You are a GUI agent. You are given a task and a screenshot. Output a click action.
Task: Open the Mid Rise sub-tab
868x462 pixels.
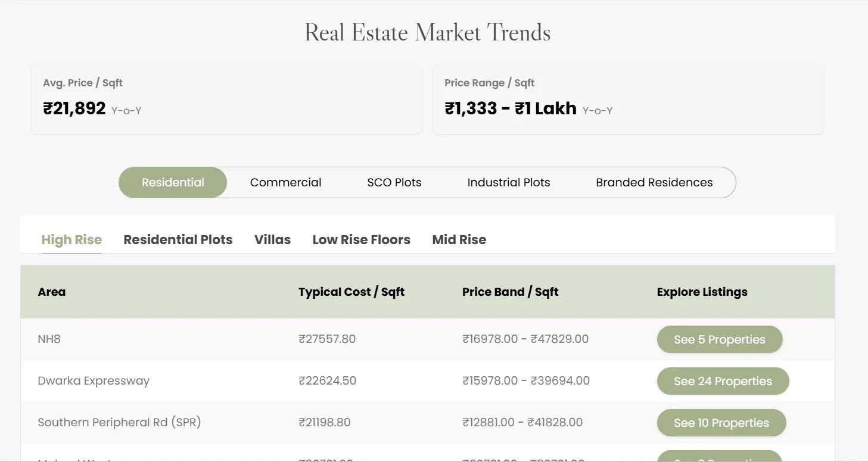tap(459, 239)
